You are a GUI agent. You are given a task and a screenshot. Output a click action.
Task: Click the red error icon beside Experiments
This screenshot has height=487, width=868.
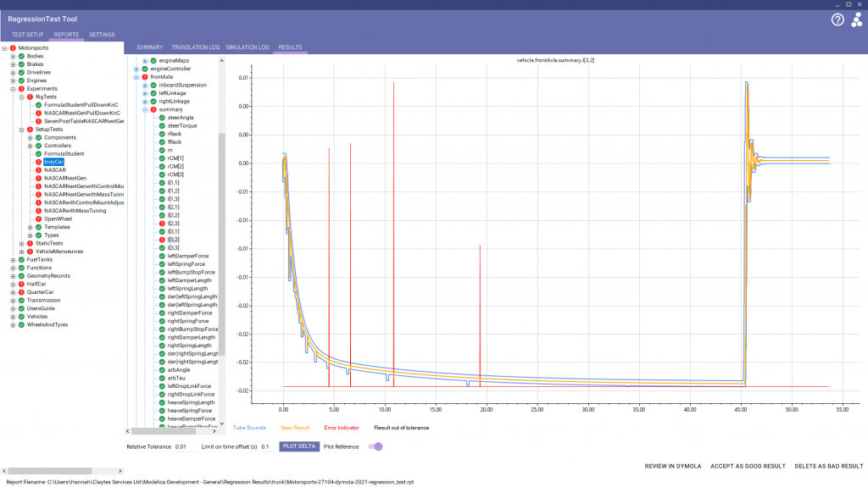pos(21,89)
